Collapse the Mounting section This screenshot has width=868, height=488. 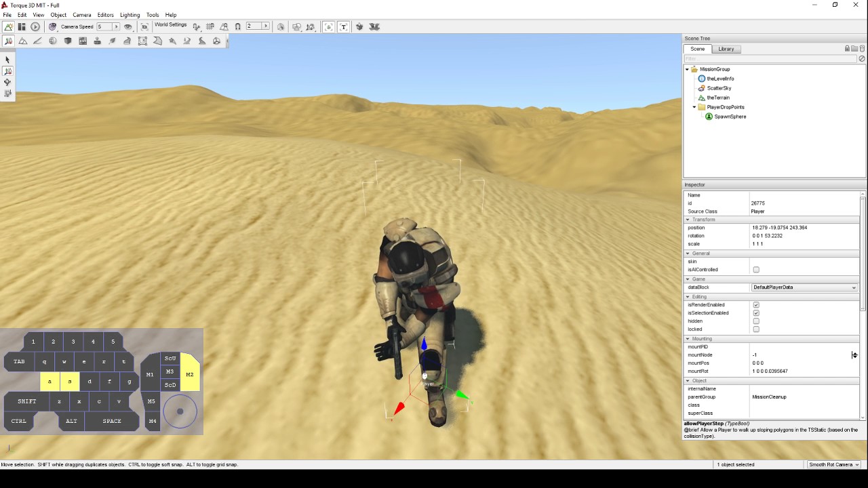tap(688, 339)
